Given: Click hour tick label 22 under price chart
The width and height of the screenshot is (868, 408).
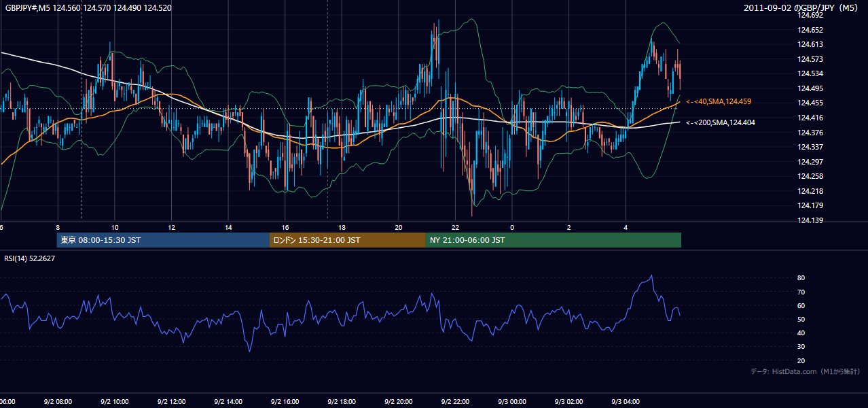Looking at the screenshot, I should point(455,228).
